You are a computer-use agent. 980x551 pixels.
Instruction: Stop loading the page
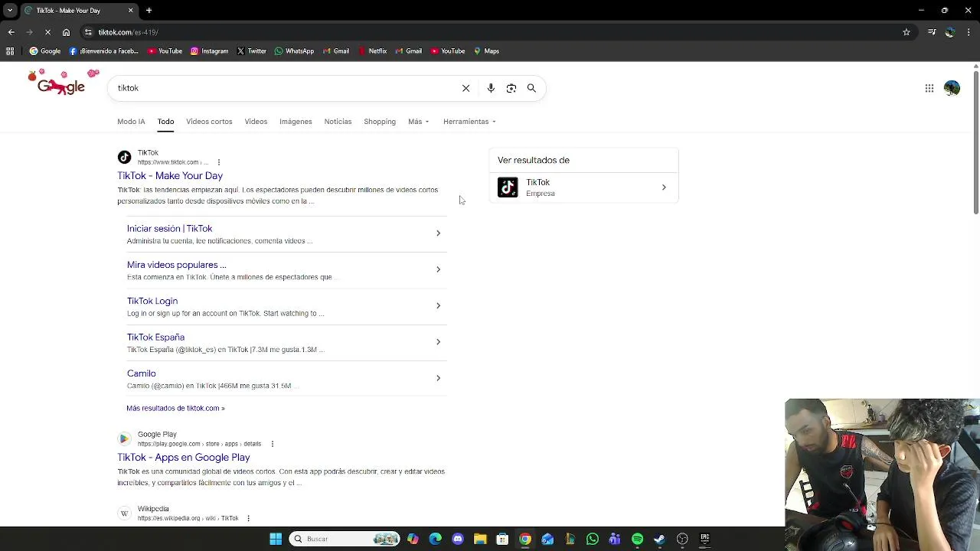pos(47,32)
